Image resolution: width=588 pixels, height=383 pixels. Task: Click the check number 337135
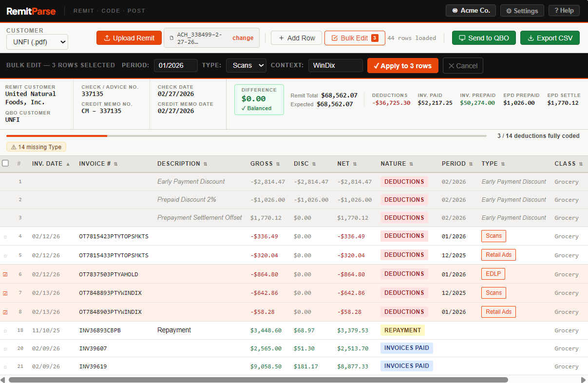point(92,94)
